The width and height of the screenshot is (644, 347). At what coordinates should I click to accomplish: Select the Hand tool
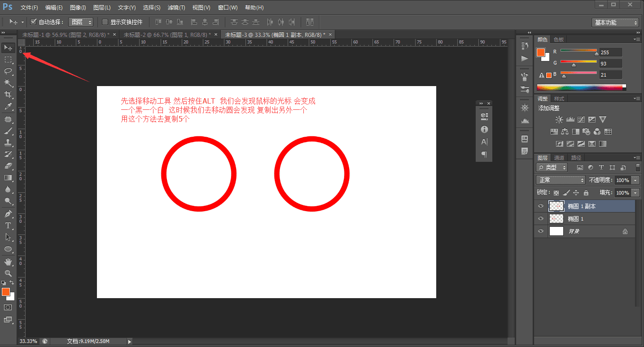[8, 261]
